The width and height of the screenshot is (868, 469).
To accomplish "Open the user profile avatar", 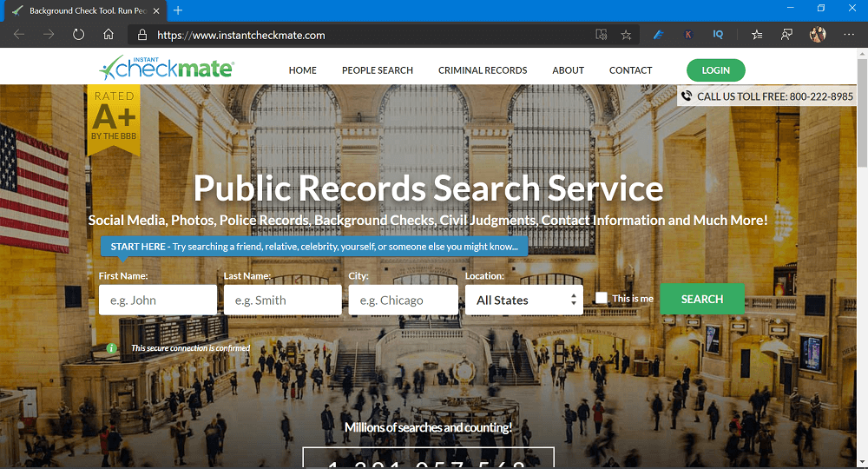I will [x=818, y=35].
